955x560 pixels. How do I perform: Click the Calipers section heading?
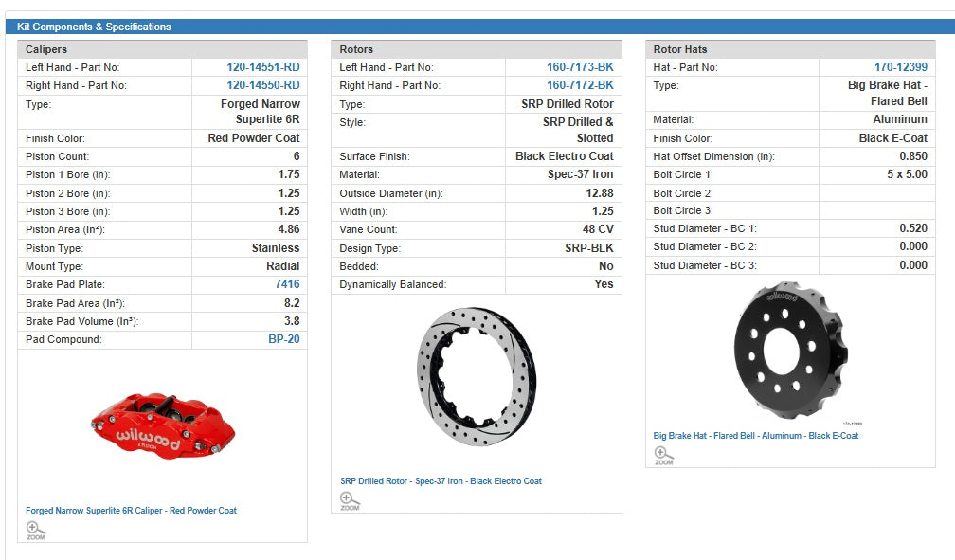pos(46,49)
